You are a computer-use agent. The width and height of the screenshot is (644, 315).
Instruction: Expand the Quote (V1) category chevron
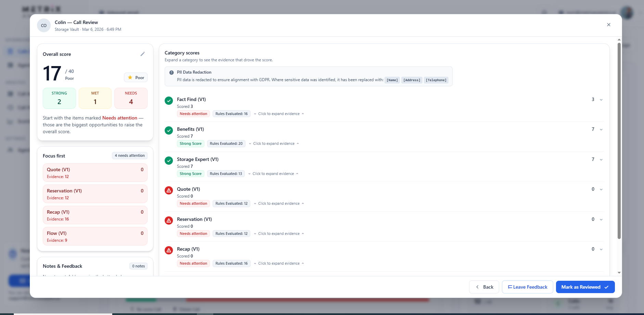(x=601, y=189)
